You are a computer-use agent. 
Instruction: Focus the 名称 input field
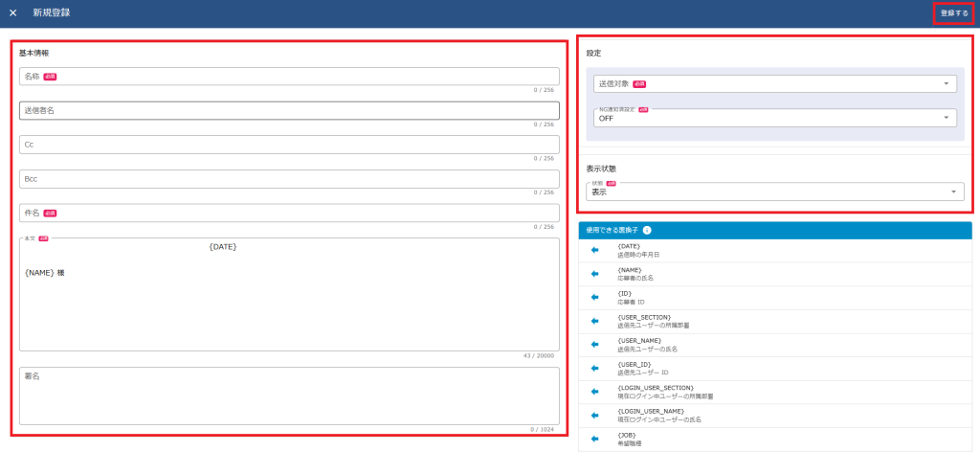pos(289,77)
